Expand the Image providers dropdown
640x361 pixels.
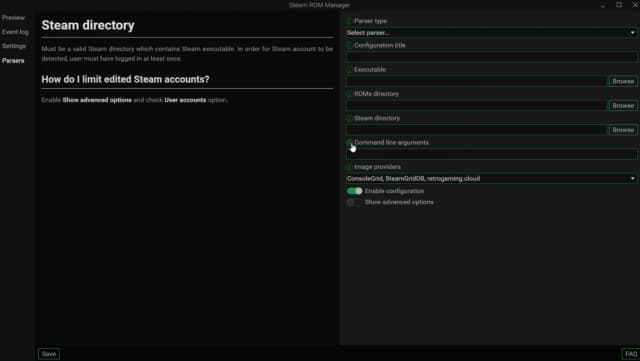[491, 178]
